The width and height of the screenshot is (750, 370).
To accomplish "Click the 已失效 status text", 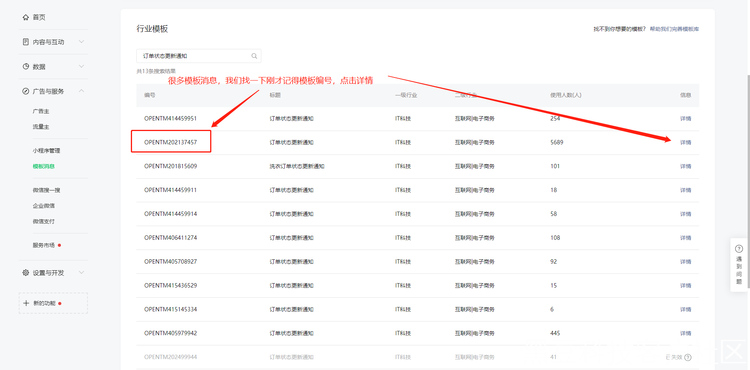I will pos(674,357).
